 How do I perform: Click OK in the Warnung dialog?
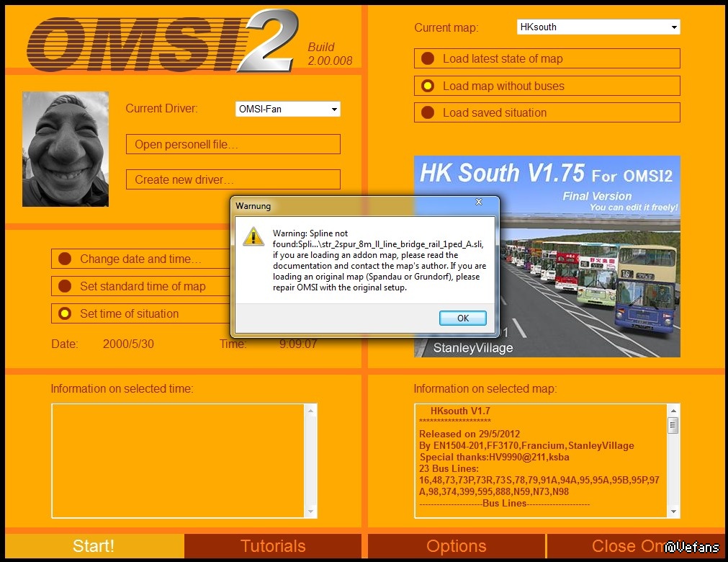pos(462,318)
